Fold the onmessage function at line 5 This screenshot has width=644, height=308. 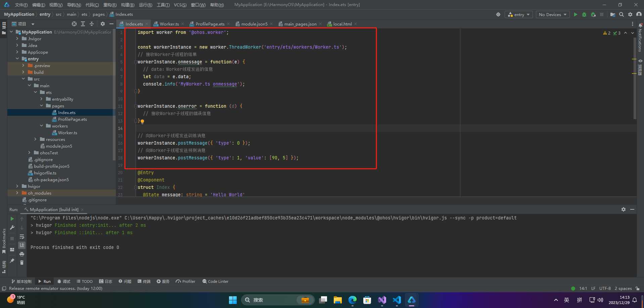tap(136, 62)
